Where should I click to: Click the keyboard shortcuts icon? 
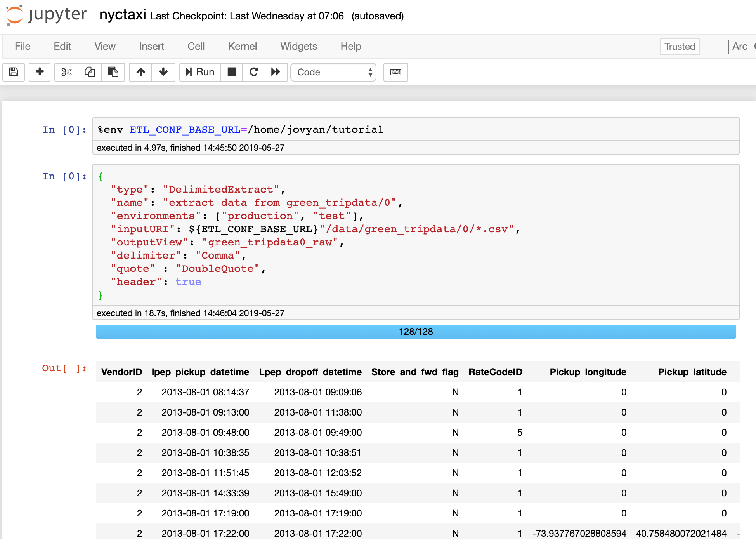click(x=396, y=71)
